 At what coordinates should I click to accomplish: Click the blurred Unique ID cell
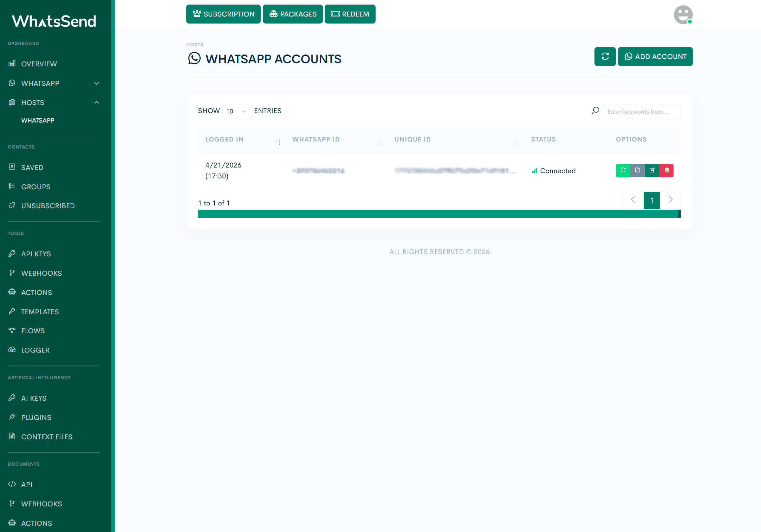tap(455, 171)
